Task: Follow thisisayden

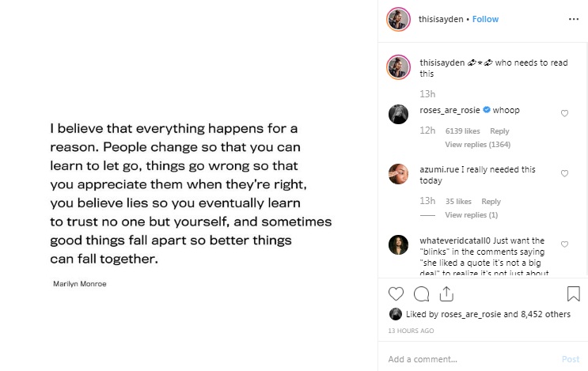Action: pos(485,19)
